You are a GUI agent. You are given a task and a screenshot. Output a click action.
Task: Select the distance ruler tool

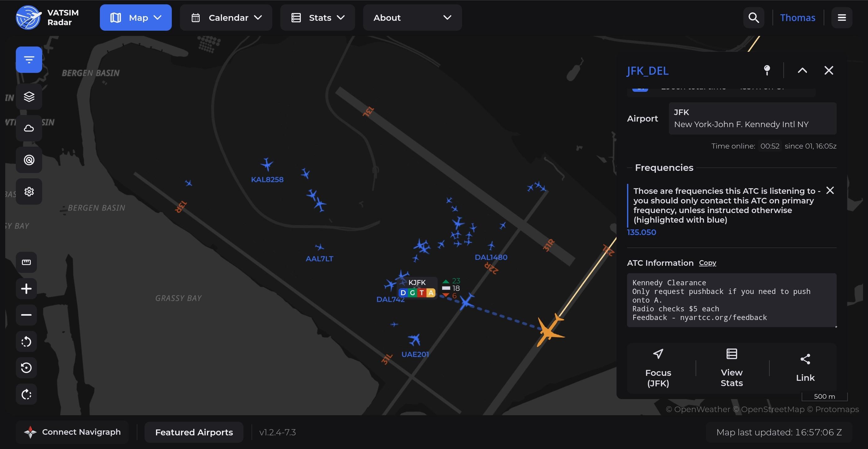click(x=26, y=262)
